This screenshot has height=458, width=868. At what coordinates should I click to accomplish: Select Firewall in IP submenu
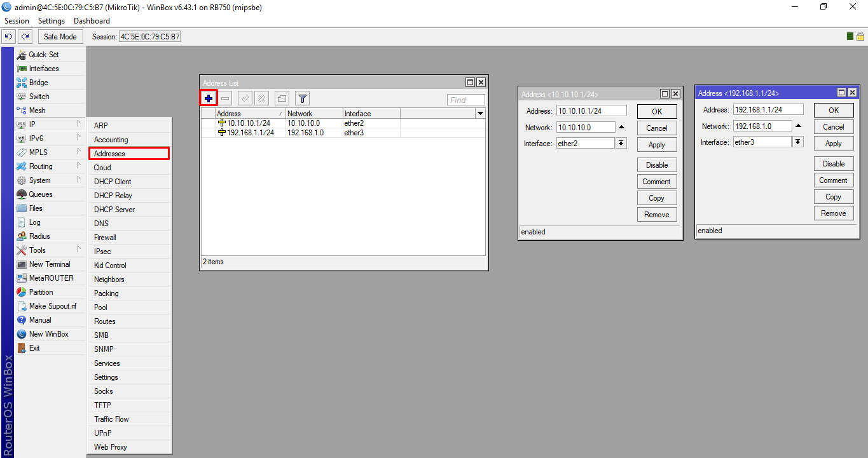pos(129,238)
